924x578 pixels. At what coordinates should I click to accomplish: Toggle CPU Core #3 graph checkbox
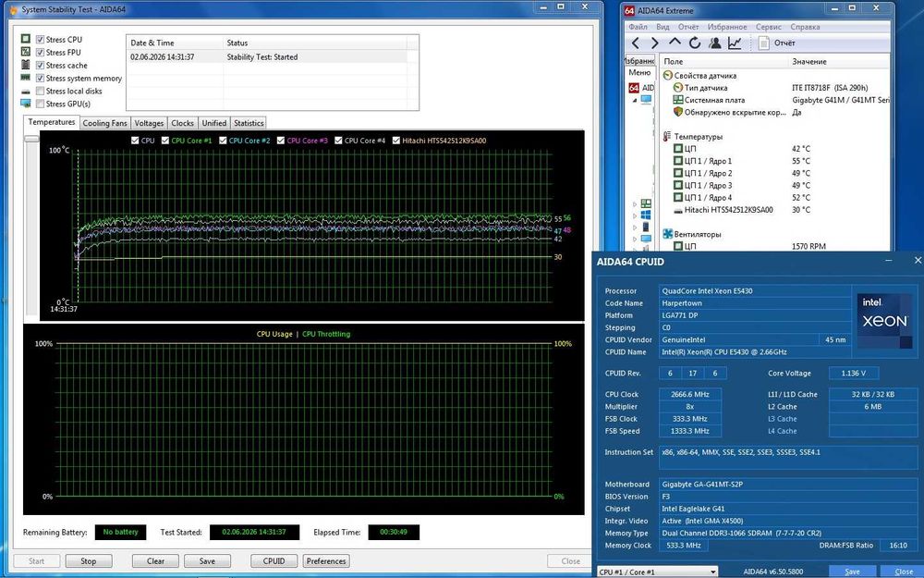point(281,141)
